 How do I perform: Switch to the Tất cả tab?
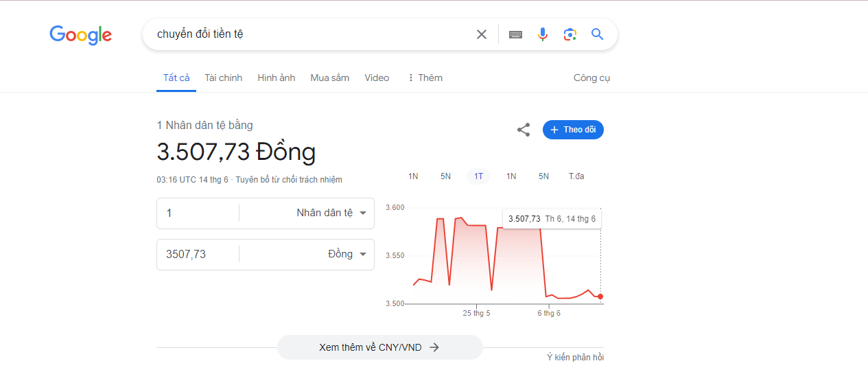(176, 78)
